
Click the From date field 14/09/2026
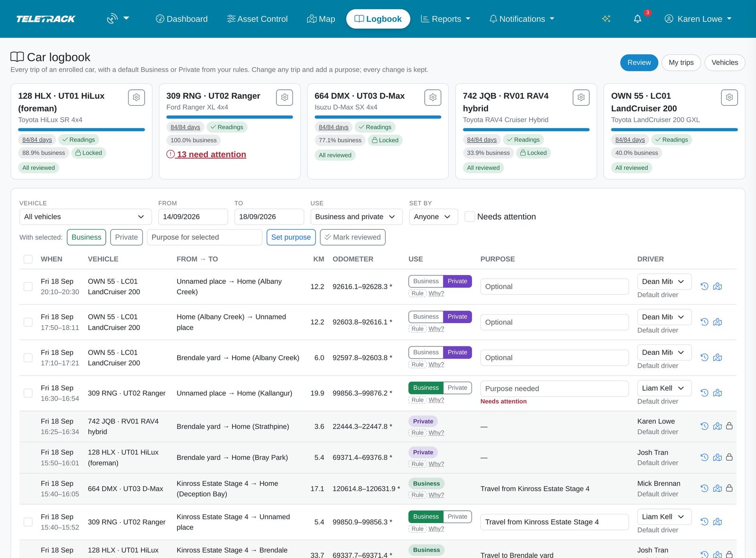(193, 217)
